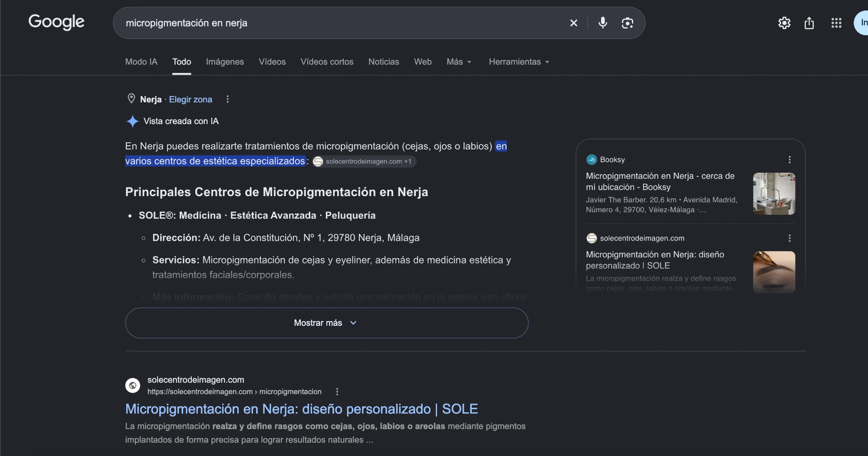Open Micropigmentación en Nerja SOLE result title
This screenshot has height=456, width=868.
[x=302, y=409]
